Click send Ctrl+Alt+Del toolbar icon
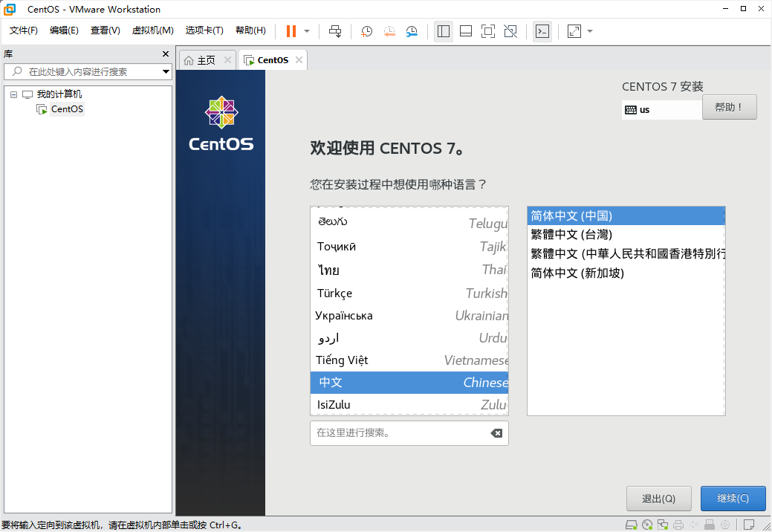The image size is (772, 532). [x=335, y=31]
